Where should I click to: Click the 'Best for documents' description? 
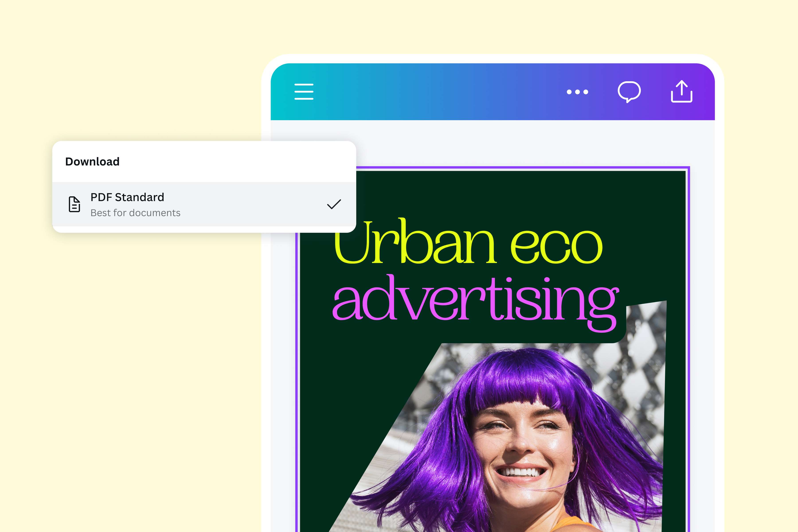click(135, 213)
